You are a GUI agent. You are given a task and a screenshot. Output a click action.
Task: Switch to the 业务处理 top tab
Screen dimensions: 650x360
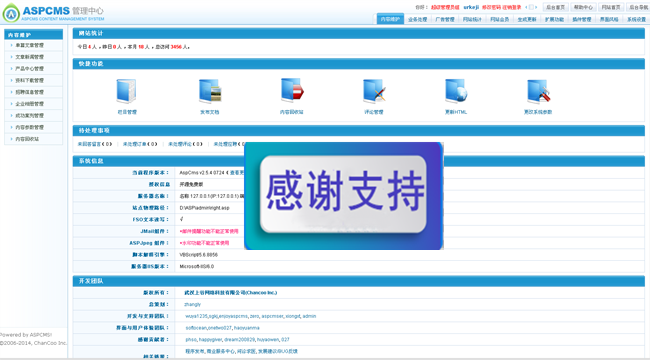[417, 19]
